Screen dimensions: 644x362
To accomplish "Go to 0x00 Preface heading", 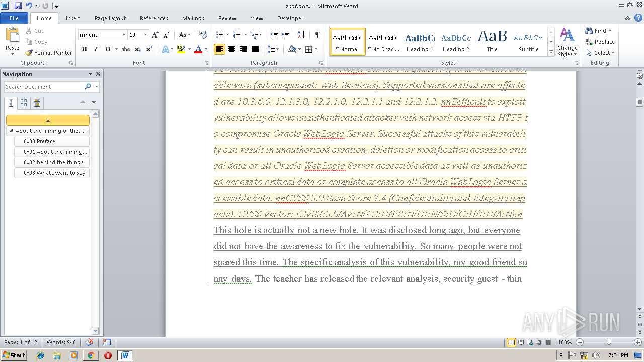I will tap(52, 141).
